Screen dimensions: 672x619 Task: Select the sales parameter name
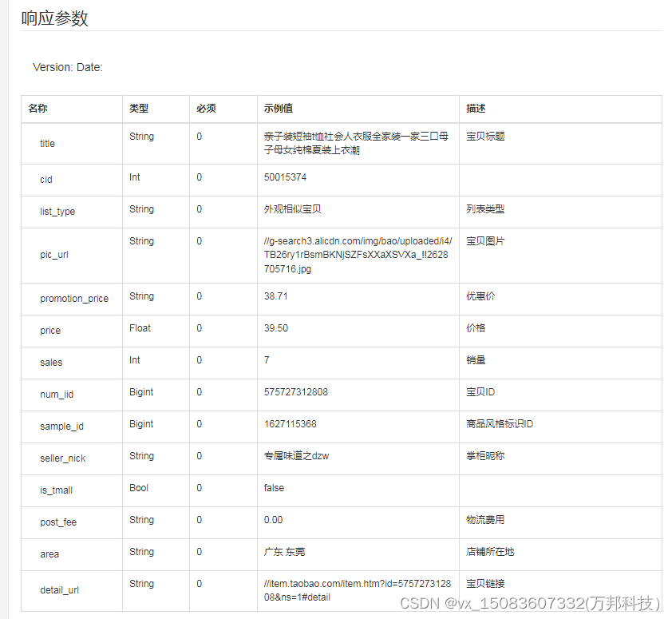[x=51, y=363]
